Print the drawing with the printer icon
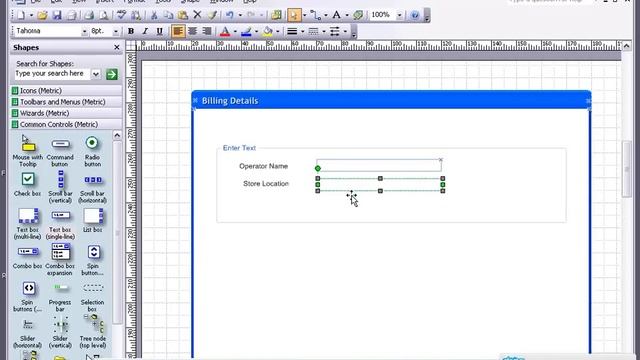This screenshot has width=640, height=360. (x=89, y=16)
